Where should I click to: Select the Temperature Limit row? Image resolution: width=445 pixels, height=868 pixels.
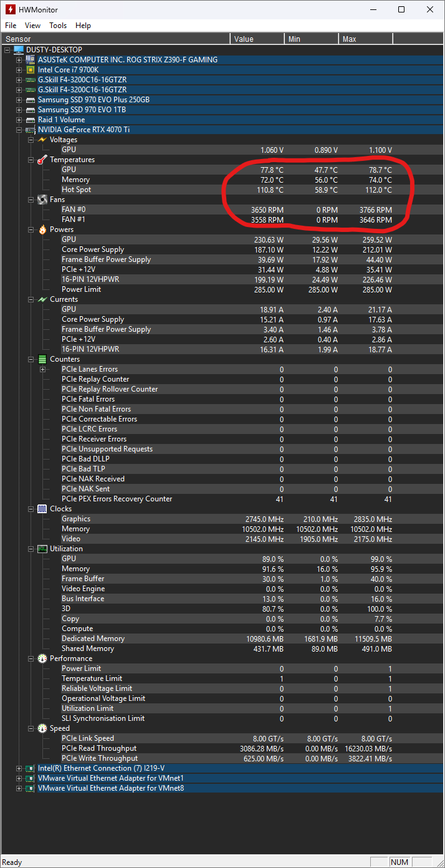click(252, 678)
